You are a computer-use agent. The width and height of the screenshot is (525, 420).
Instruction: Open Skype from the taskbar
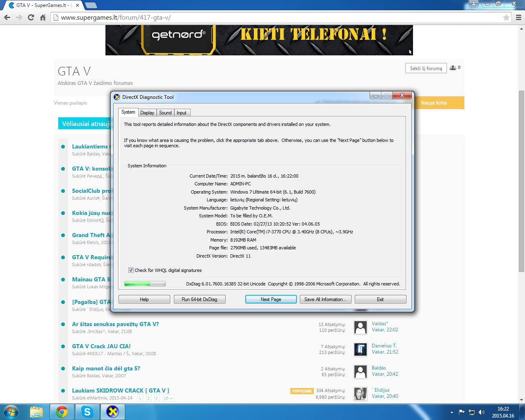[87, 412]
